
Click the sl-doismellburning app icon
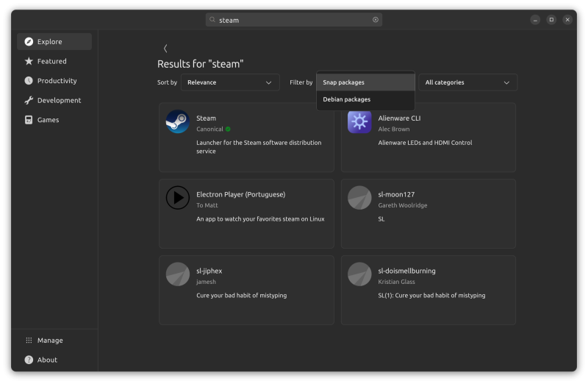(x=359, y=274)
